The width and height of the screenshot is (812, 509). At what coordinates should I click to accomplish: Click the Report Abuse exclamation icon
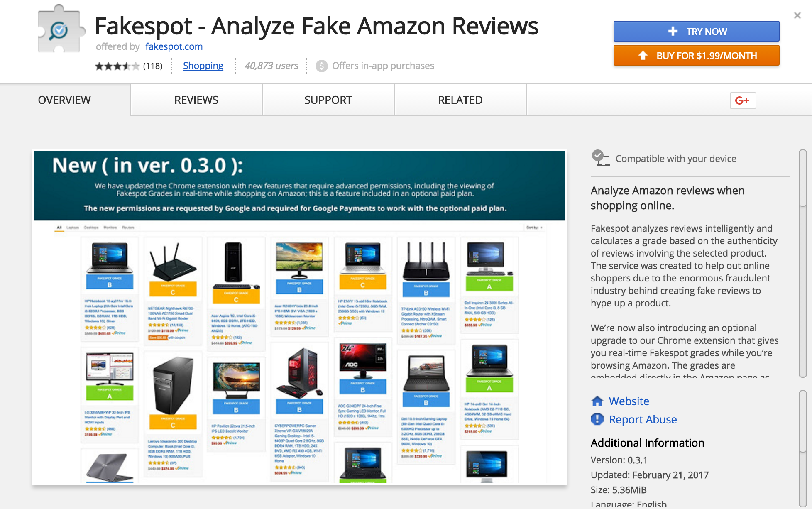tap(597, 419)
